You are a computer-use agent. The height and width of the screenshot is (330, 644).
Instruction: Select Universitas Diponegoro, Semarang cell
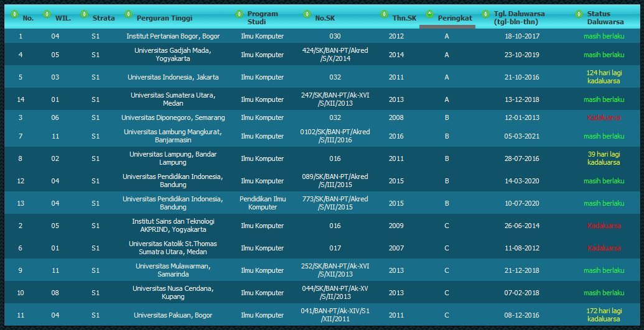pos(173,118)
